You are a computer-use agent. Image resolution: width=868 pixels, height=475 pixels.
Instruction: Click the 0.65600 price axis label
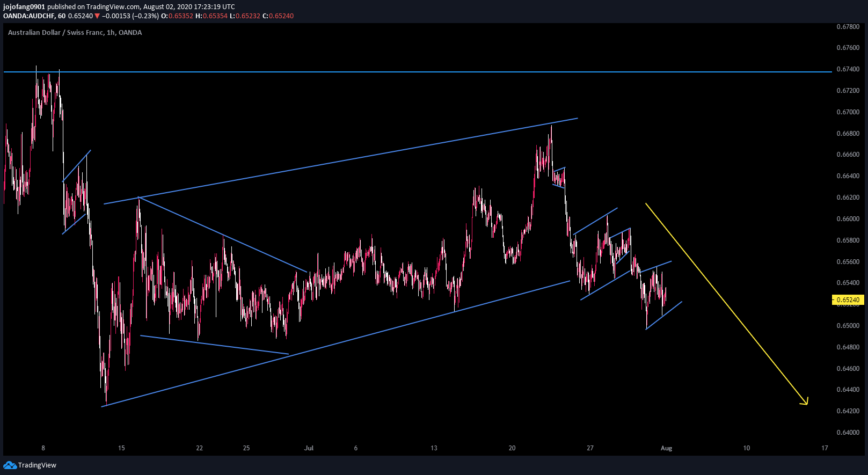coord(848,262)
